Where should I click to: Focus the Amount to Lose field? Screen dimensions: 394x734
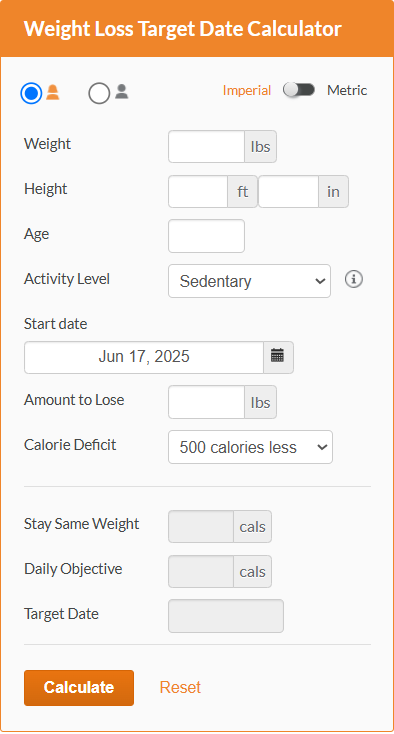206,402
